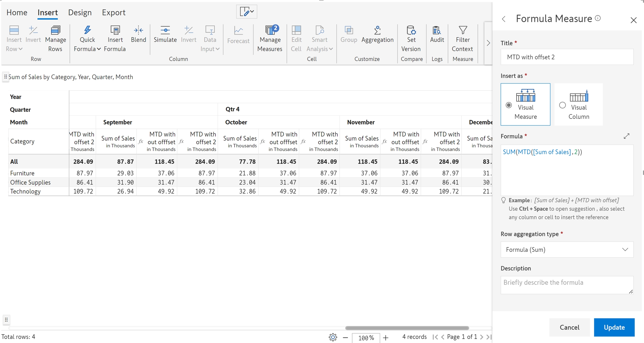Select the Visual Column radio option
The height and width of the screenshot is (343, 644).
pyautogui.click(x=562, y=105)
